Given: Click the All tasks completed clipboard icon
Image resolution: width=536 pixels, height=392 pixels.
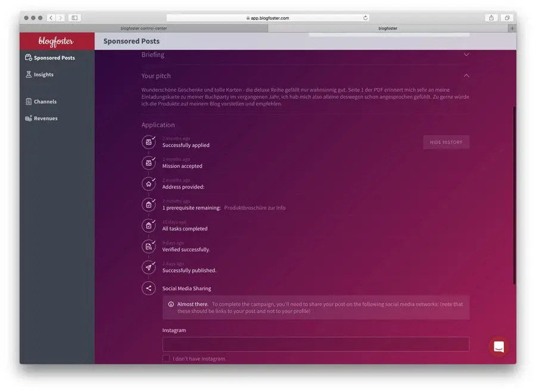Looking at the screenshot, I should tap(148, 225).
